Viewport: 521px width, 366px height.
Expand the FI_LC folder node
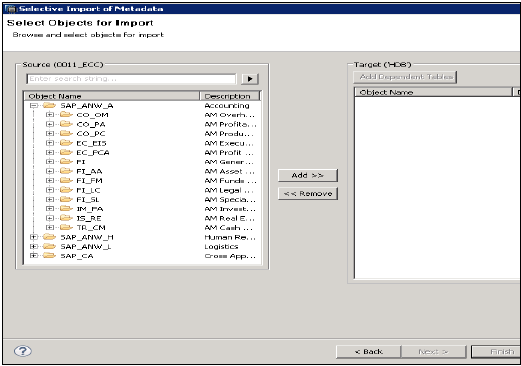click(50, 190)
